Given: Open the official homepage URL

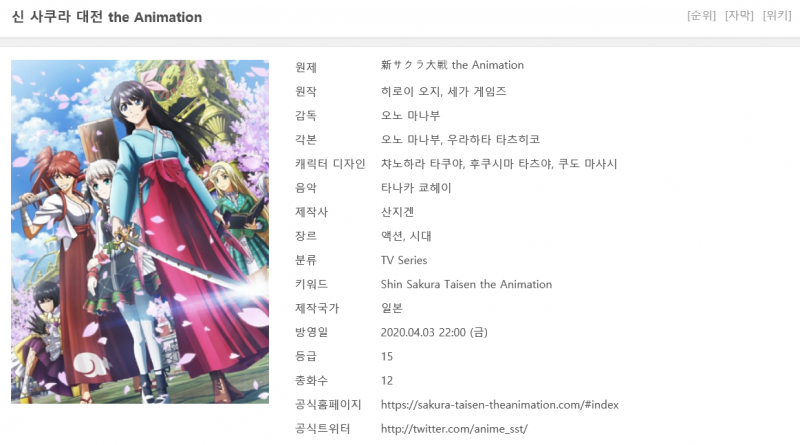Looking at the screenshot, I should 499,405.
